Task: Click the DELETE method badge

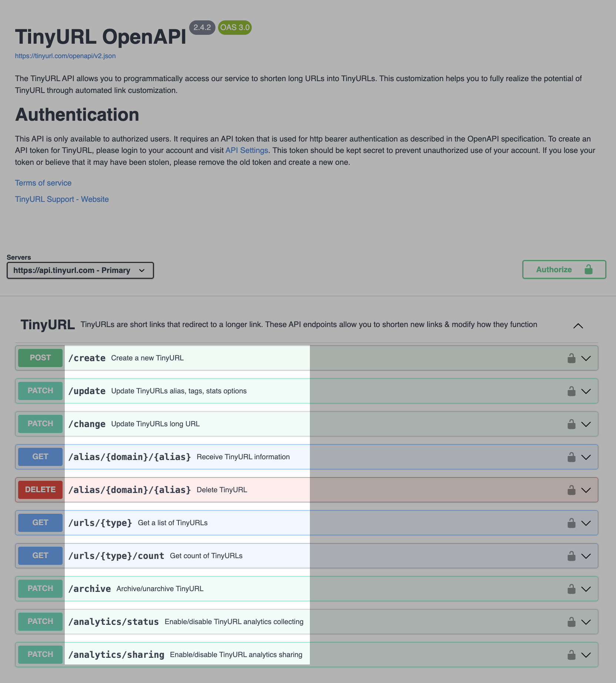Action: [40, 490]
